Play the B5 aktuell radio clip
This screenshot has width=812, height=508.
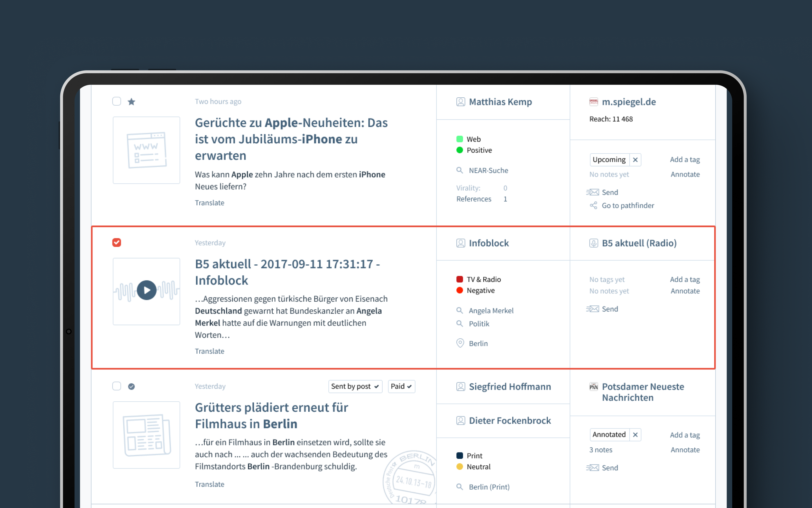click(147, 290)
